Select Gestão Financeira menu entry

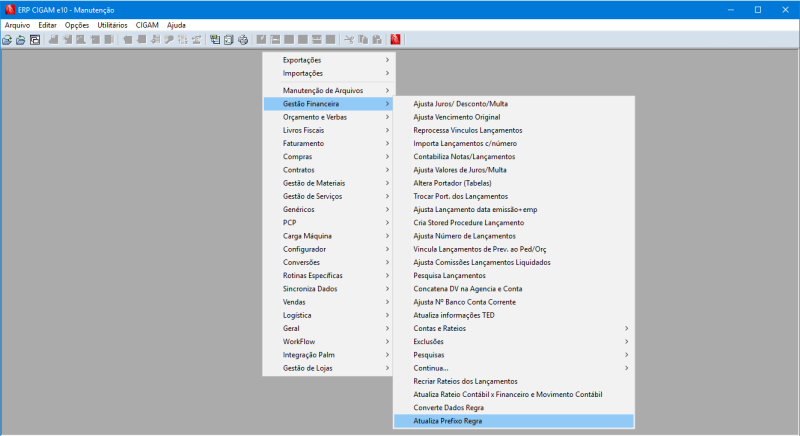click(328, 104)
